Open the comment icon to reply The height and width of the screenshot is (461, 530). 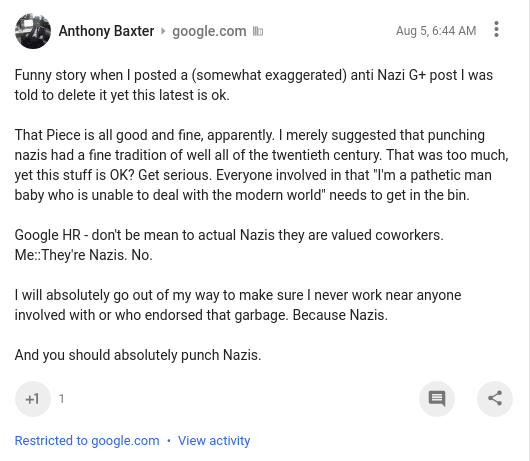pos(437,399)
